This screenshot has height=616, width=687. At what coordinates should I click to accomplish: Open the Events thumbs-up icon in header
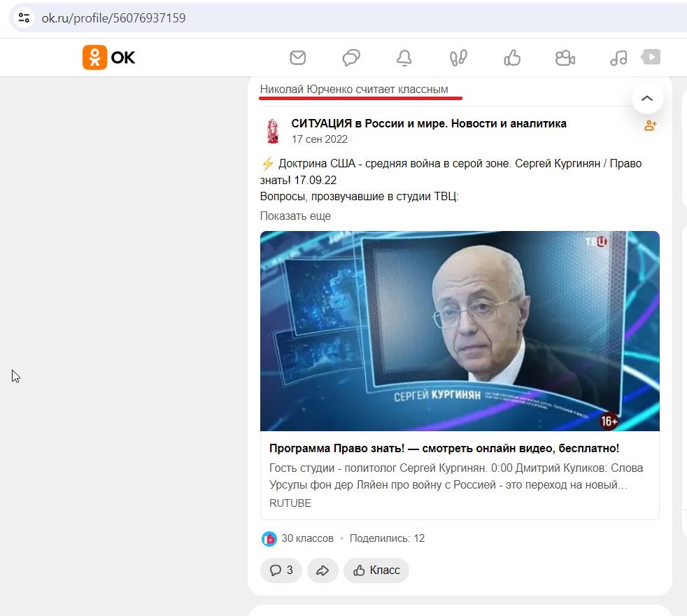[511, 57]
